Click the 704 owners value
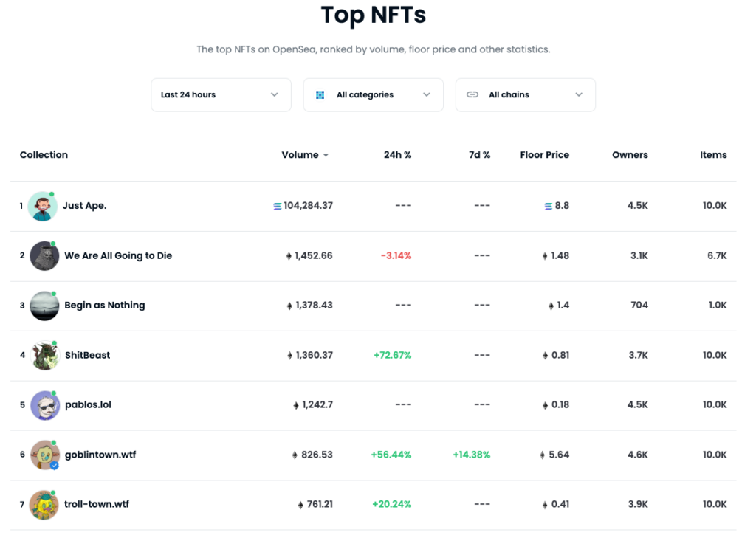This screenshot has width=756, height=538. click(x=639, y=305)
